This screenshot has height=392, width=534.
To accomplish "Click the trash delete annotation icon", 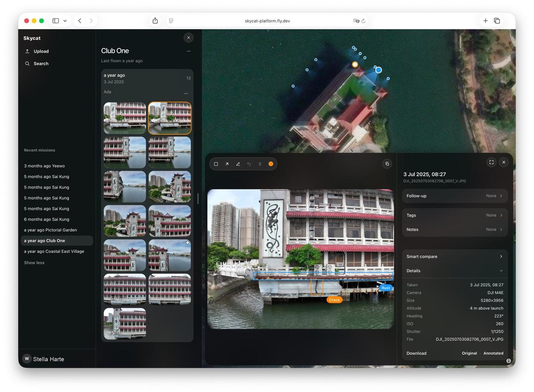I will pyautogui.click(x=260, y=164).
